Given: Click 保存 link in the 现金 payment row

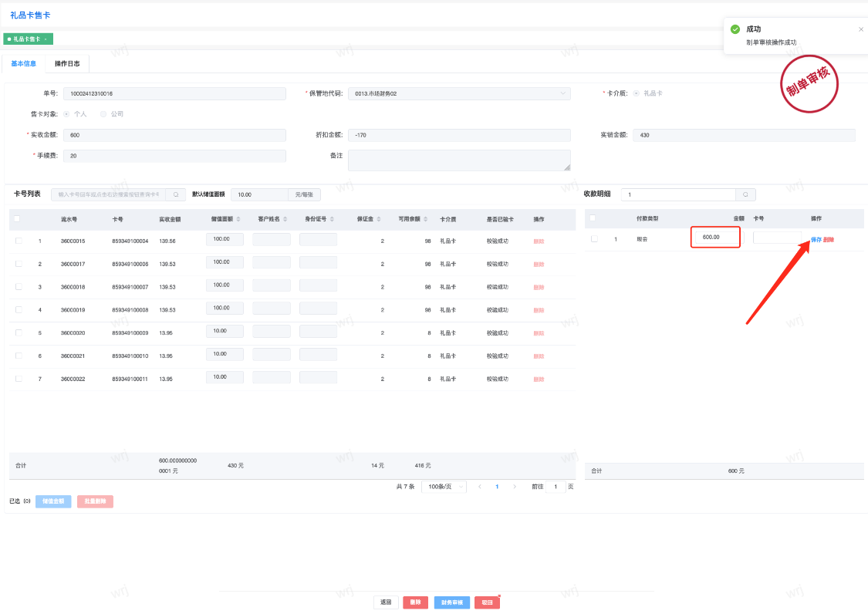Looking at the screenshot, I should click(816, 239).
